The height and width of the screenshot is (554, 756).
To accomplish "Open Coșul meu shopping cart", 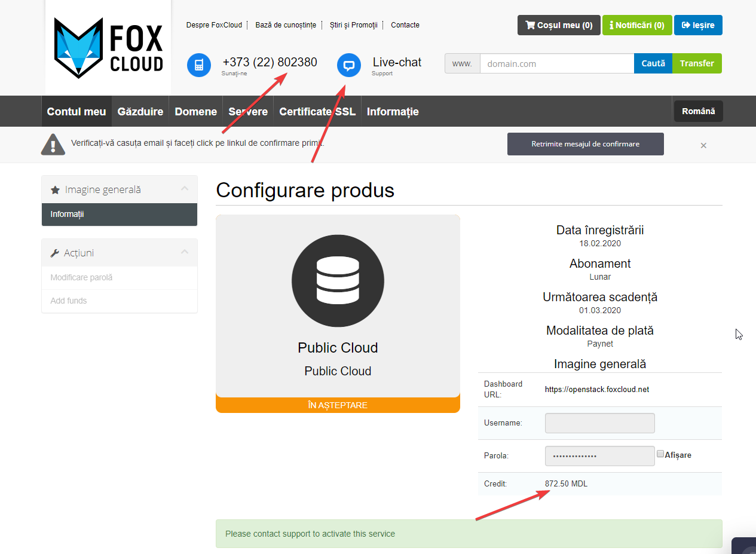I will (x=558, y=25).
